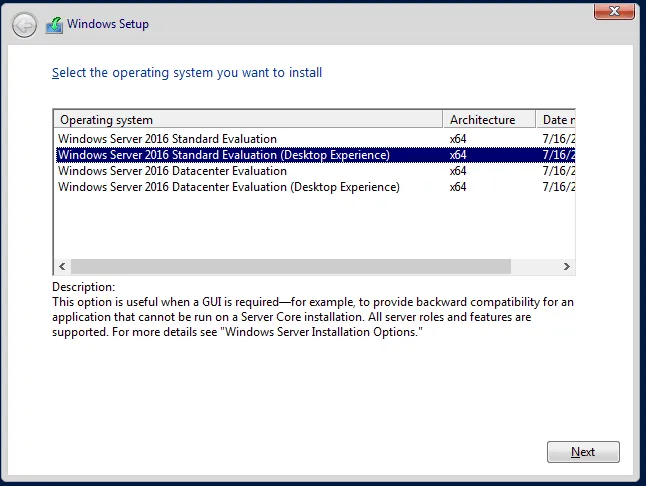
Task: Click x64 in Standard Evaluation row
Action: [x=458, y=139]
